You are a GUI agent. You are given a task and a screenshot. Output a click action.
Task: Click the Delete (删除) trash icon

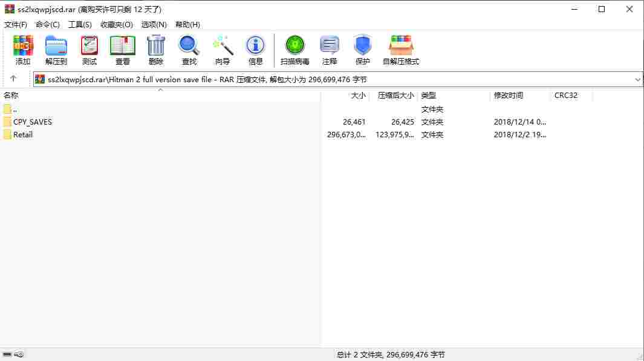pos(155,50)
